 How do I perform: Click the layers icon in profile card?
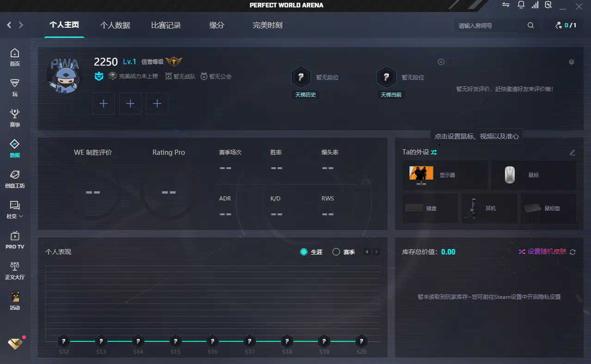[x=572, y=62]
